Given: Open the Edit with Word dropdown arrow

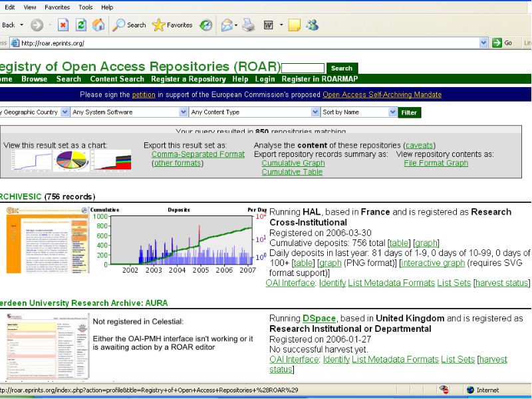Looking at the screenshot, I should [x=281, y=25].
